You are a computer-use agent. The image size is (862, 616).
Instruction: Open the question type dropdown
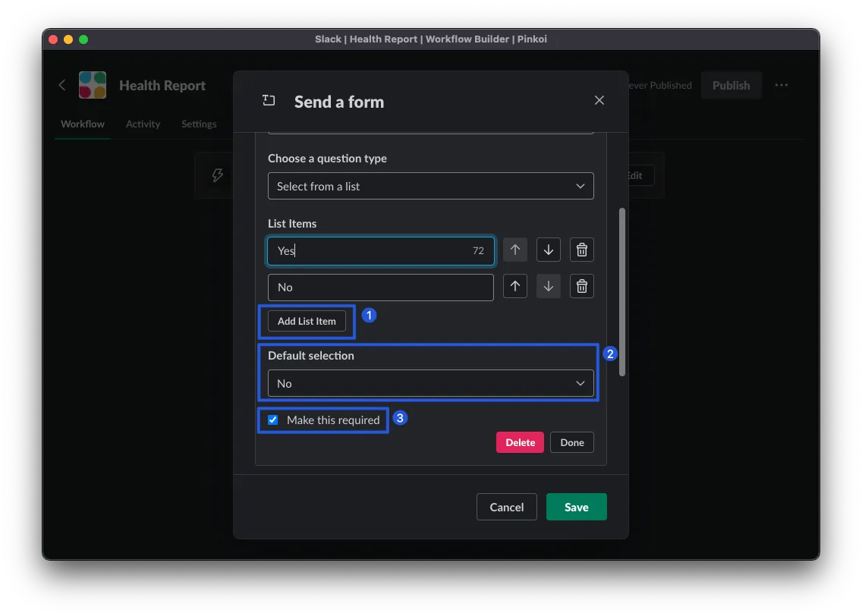(x=430, y=186)
